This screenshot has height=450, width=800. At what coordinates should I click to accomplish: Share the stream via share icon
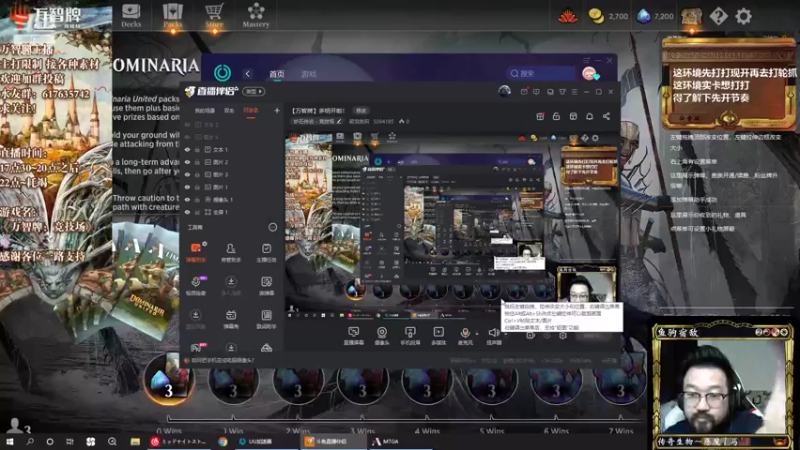(x=606, y=116)
